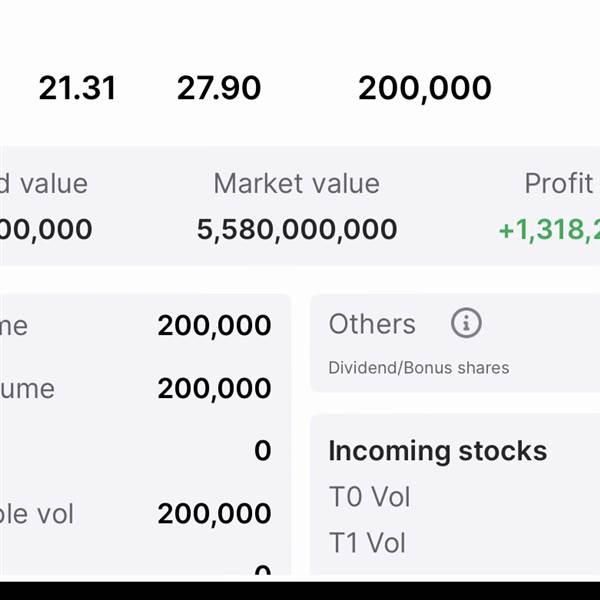Click the info icon beside Others
Viewport: 600px width, 600px height.
click(466, 323)
